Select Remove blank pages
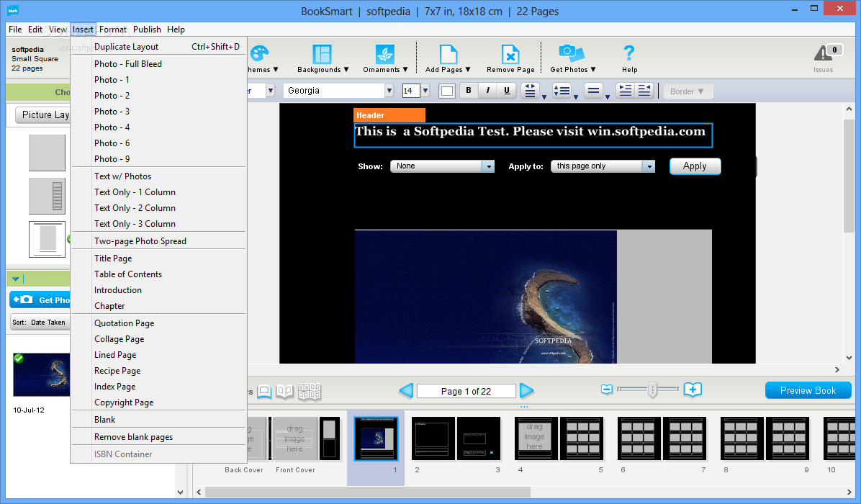 point(158,437)
